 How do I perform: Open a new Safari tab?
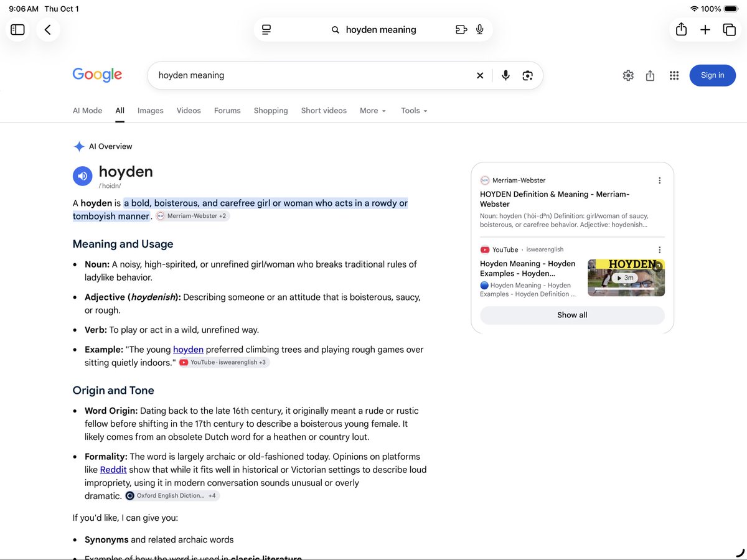click(x=705, y=30)
